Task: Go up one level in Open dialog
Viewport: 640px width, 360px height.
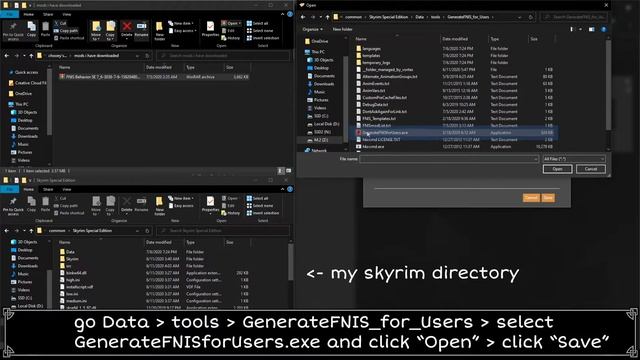Action: pyautogui.click(x=327, y=17)
